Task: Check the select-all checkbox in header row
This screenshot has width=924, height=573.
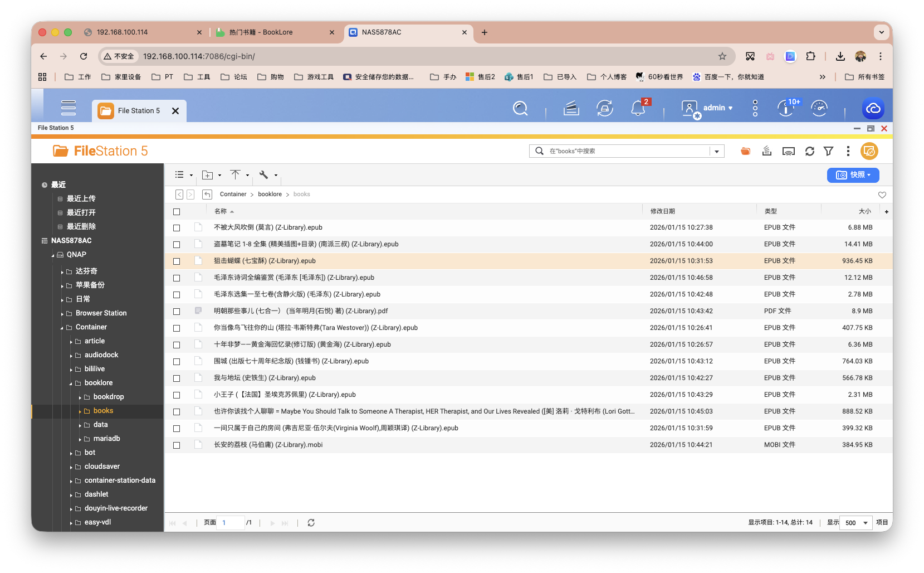Action: pyautogui.click(x=177, y=212)
